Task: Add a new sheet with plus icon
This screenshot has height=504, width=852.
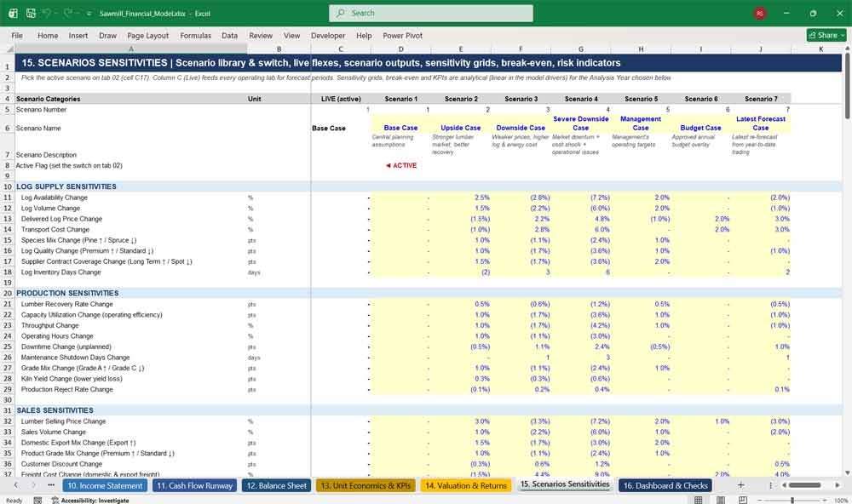Action: tap(740, 485)
